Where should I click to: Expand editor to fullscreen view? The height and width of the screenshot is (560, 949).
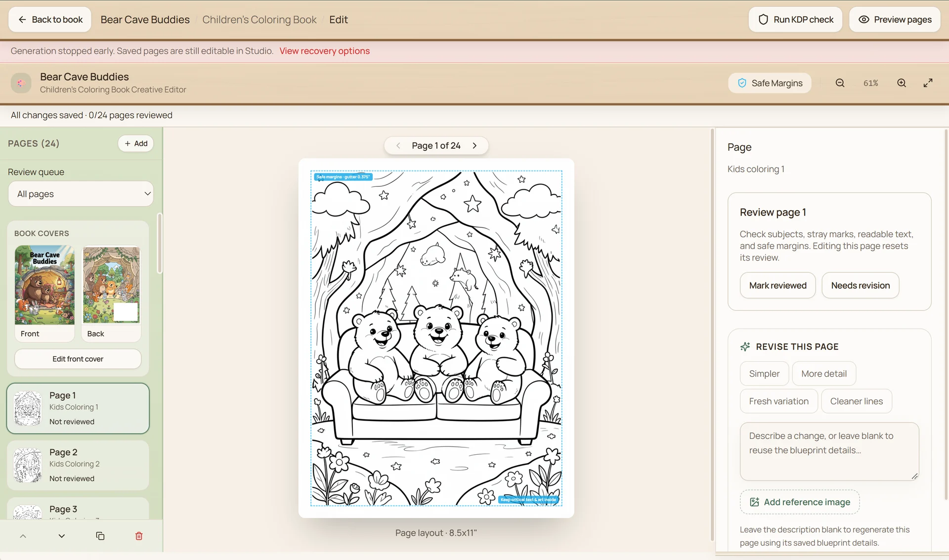pyautogui.click(x=928, y=83)
